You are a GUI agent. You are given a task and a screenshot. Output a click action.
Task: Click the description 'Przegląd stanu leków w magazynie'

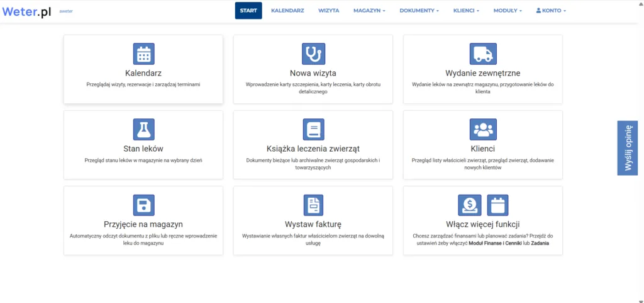click(143, 161)
